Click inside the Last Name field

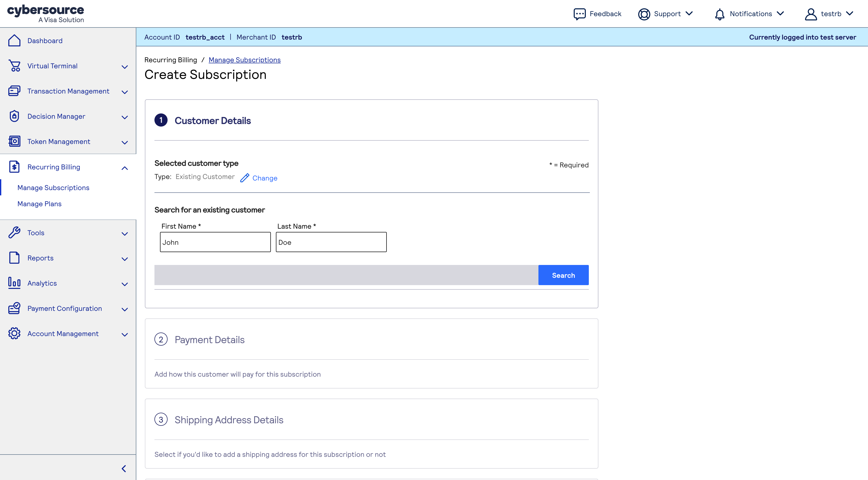(331, 242)
